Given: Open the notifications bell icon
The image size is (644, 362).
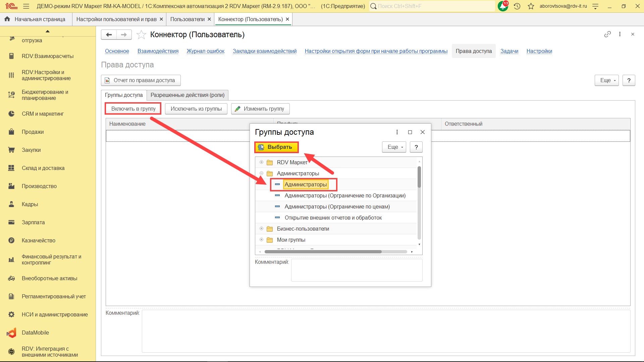Looking at the screenshot, I should point(503,6).
